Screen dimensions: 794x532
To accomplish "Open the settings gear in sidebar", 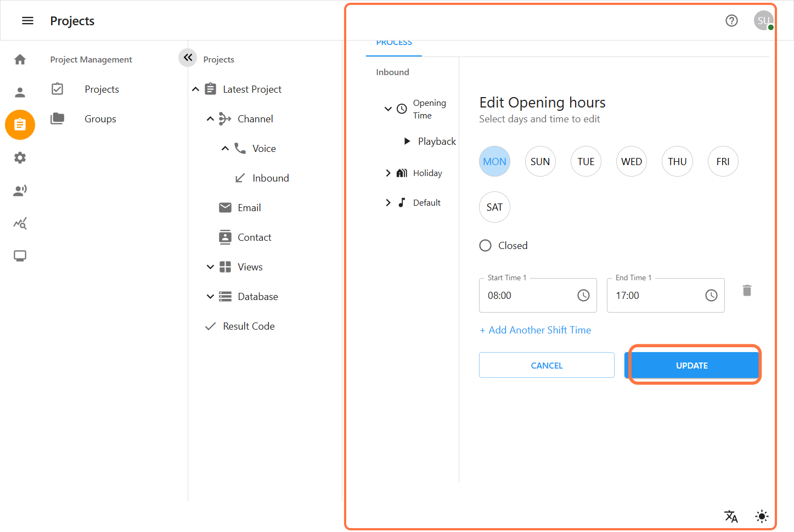I will pos(20,158).
